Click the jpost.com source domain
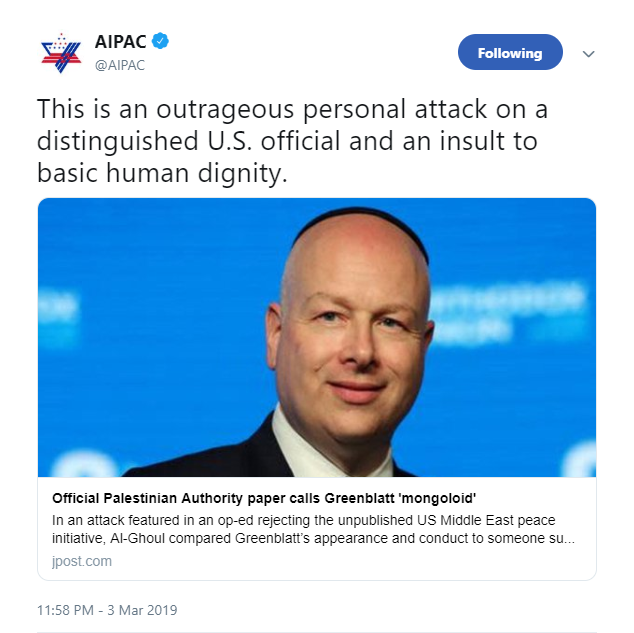The image size is (634, 633). [x=82, y=561]
